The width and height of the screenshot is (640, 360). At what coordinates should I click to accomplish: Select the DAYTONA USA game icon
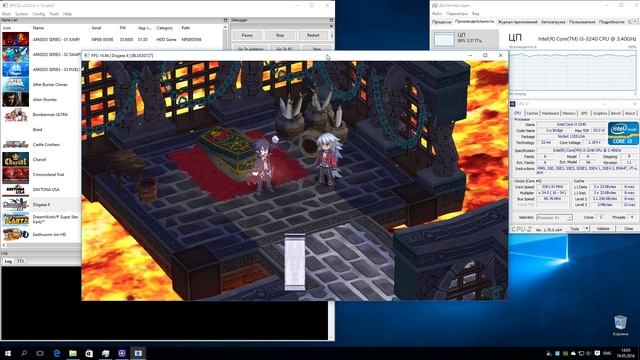16,189
